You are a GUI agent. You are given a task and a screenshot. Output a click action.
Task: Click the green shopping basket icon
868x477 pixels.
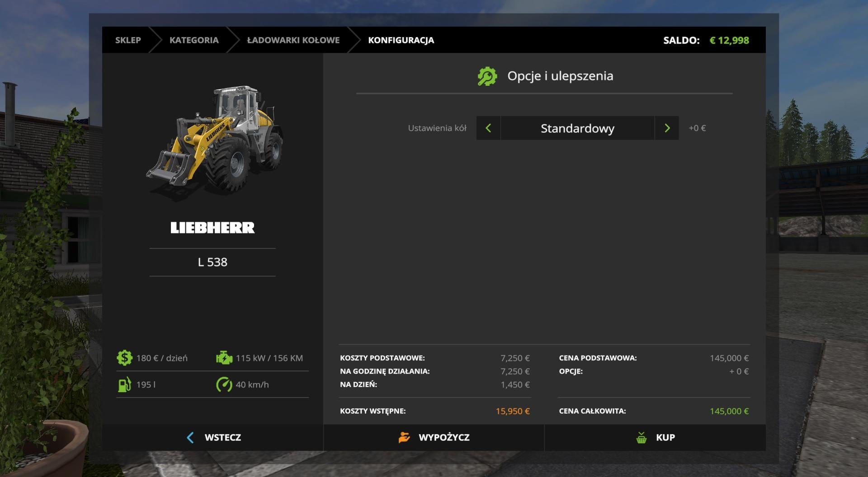tap(642, 437)
